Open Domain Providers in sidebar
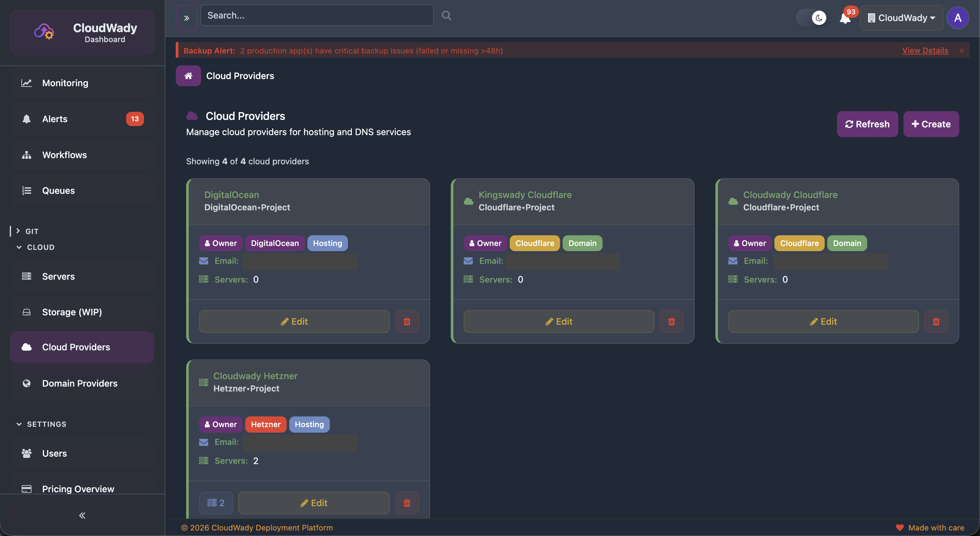Screen dimensions: 980x536 click(79, 383)
